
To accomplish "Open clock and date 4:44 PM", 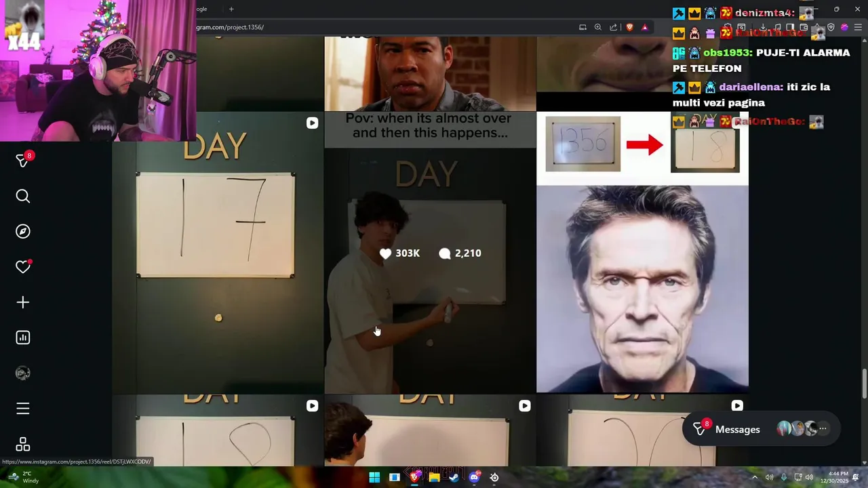I will pos(835,477).
